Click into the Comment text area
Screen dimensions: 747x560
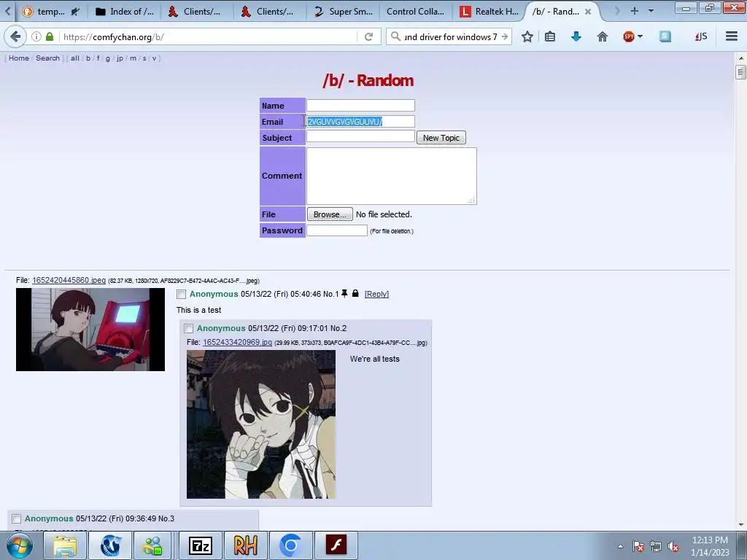(x=391, y=176)
